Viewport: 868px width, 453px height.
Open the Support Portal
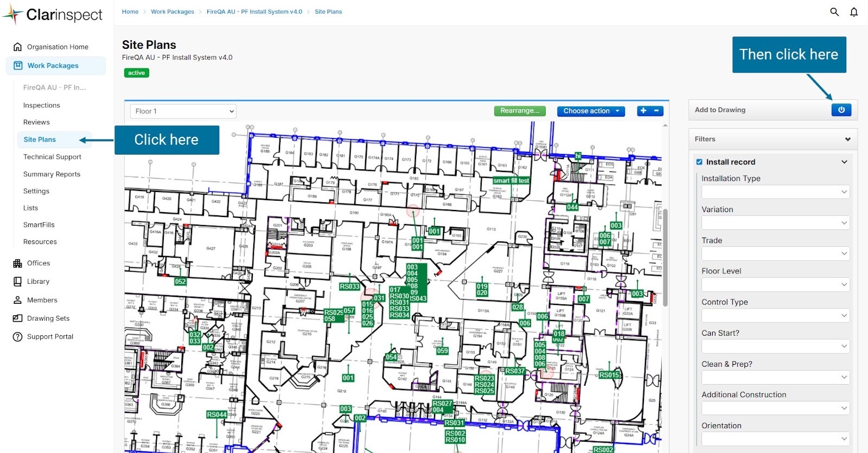coord(50,336)
